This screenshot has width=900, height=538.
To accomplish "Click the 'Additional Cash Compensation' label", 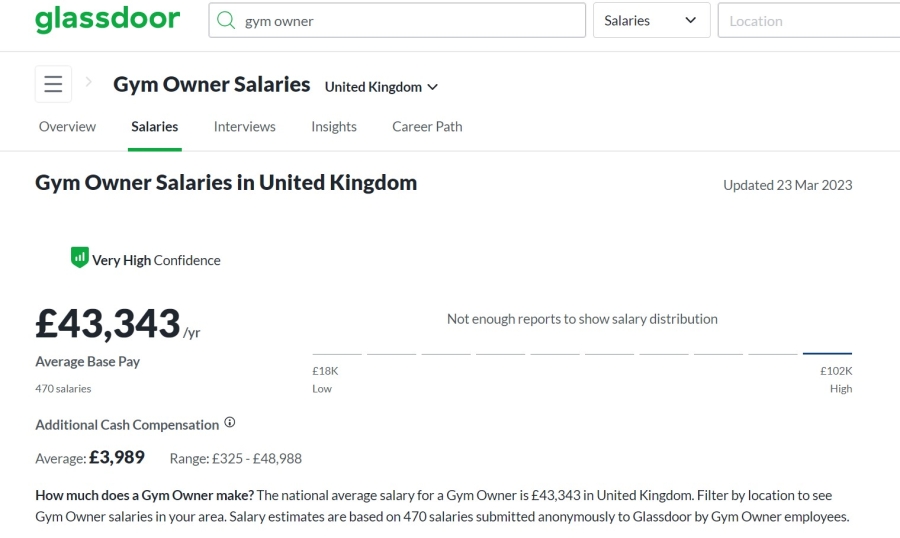I will [x=127, y=425].
